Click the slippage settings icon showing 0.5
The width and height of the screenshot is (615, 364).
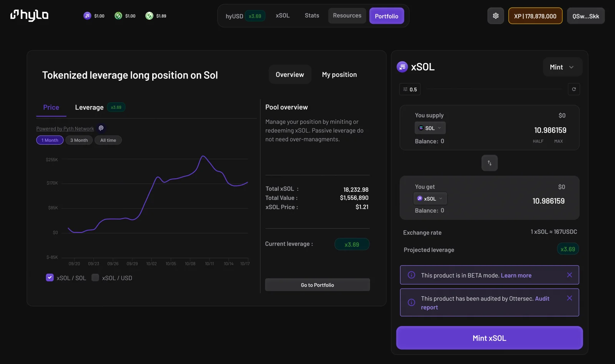[x=410, y=89]
